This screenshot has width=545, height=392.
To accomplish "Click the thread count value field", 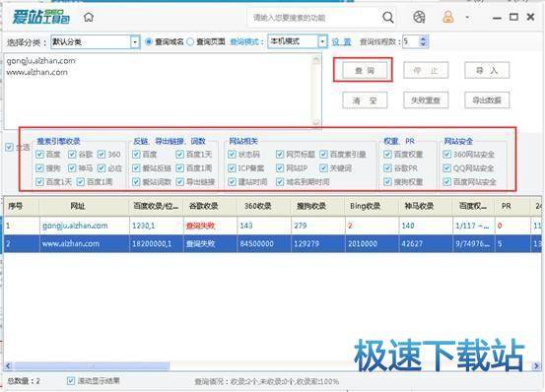I will pyautogui.click(x=411, y=41).
